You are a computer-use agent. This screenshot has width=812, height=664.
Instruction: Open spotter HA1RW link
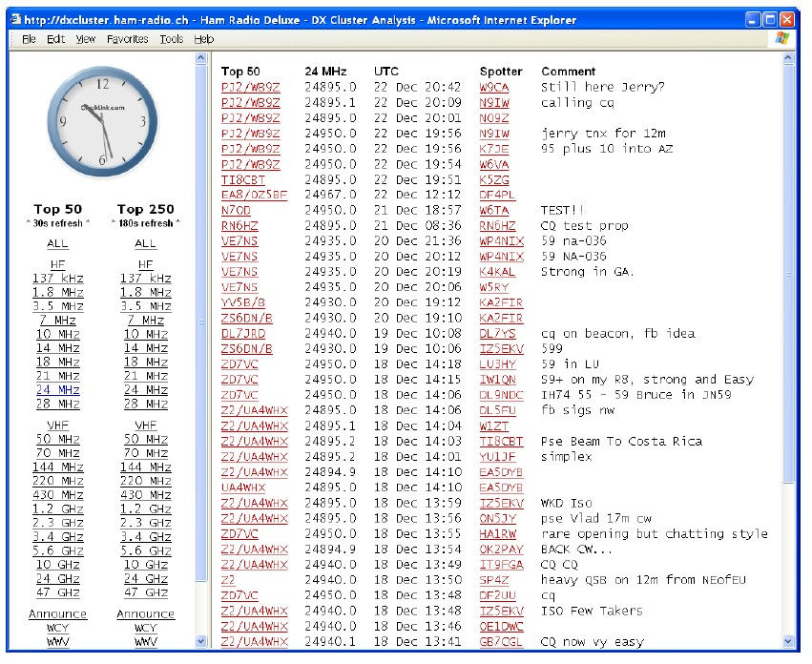coord(497,533)
